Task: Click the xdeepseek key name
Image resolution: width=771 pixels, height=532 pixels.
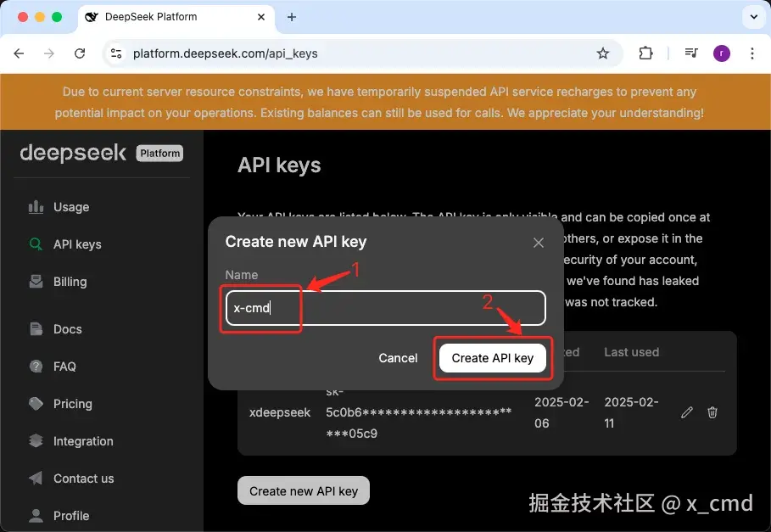Action: click(x=280, y=412)
